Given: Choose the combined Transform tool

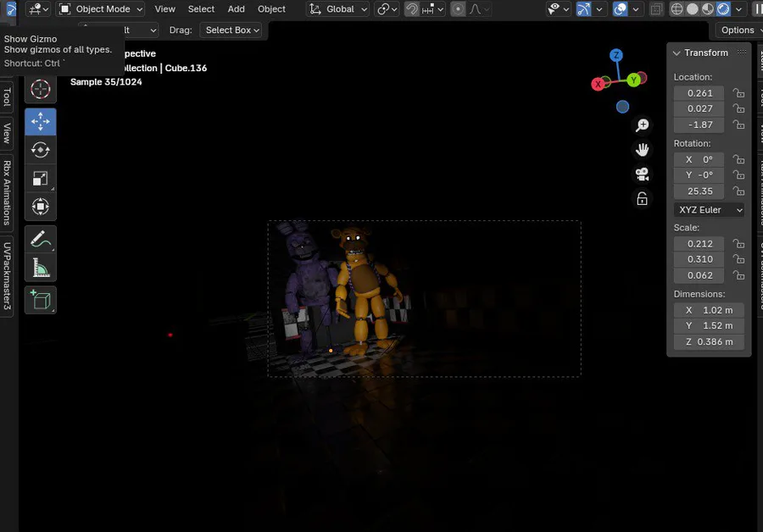Looking at the screenshot, I should pos(41,207).
